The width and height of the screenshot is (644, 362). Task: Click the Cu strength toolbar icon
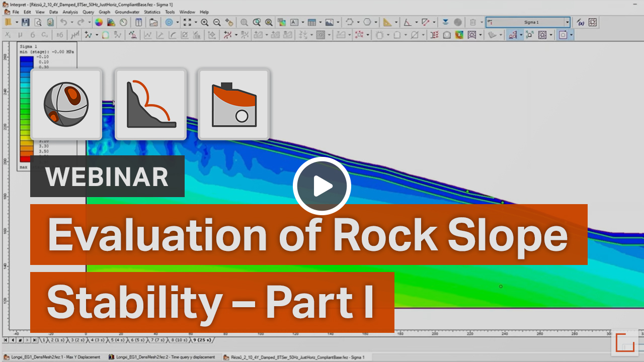(x=45, y=35)
